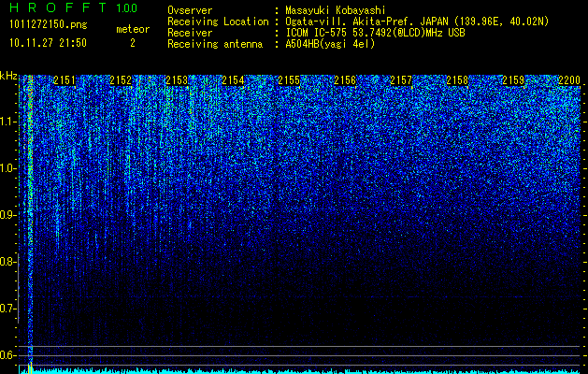Image resolution: width=588 pixels, height=374 pixels.
Task: Click the 2158 time marker
Action: [457, 80]
